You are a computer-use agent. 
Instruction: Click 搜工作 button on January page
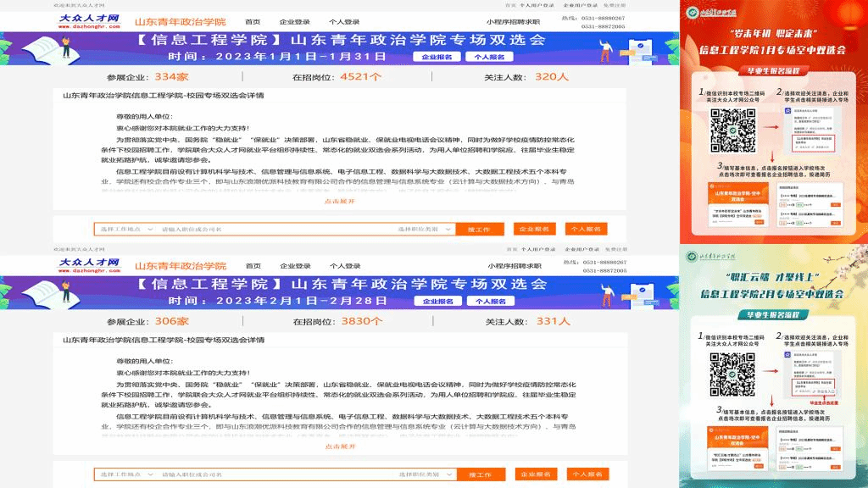(x=480, y=229)
